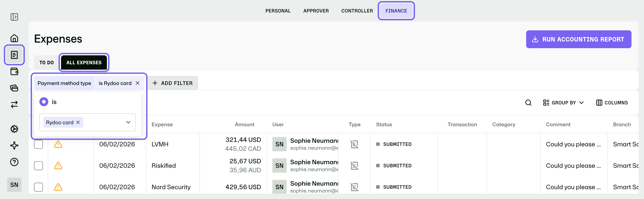This screenshot has height=199, width=644.
Task: Click the warning icon on LVMH row
Action: 58,144
